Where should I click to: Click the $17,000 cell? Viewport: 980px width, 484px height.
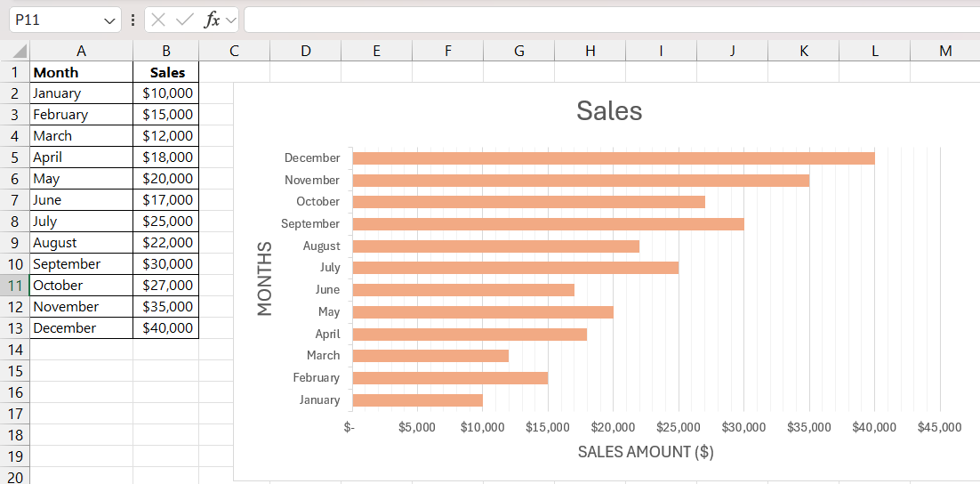click(165, 199)
